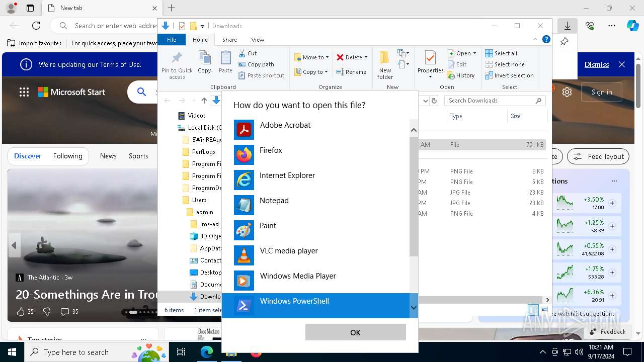Switch to the Home ribbon tab

pyautogui.click(x=200, y=40)
